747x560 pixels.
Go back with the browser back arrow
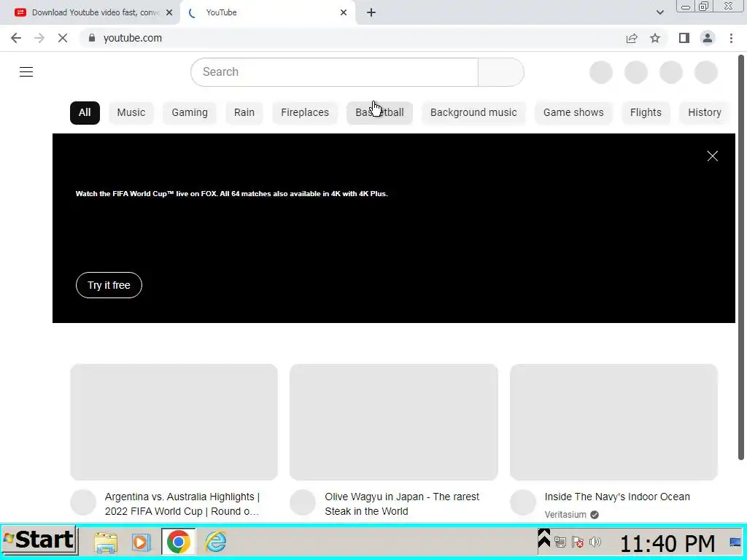pyautogui.click(x=16, y=38)
